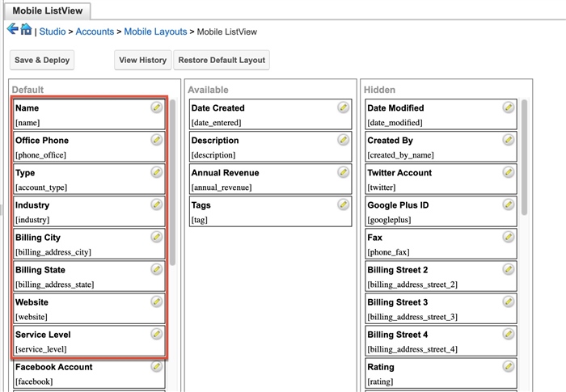Screen dimensions: 566x392
Task: Open View History
Action: 142,60
